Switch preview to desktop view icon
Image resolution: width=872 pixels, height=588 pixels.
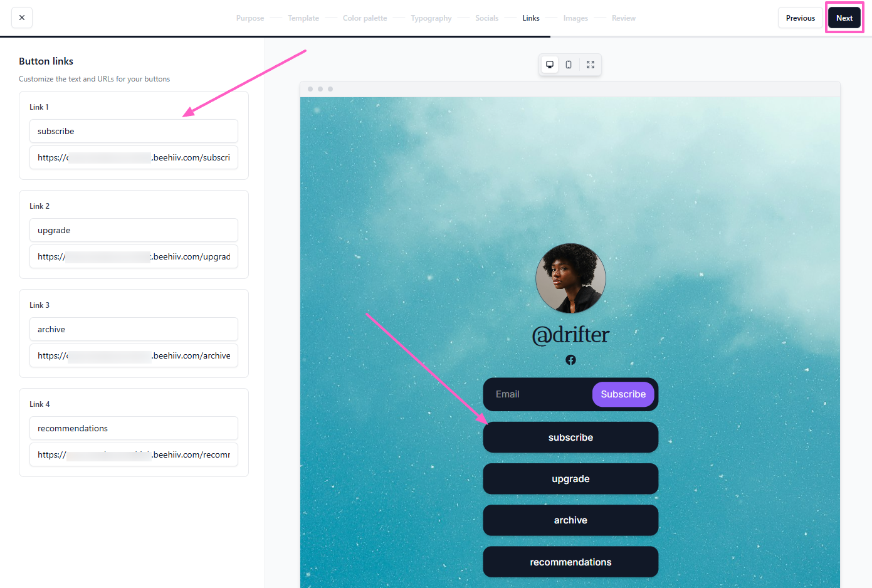pos(550,65)
